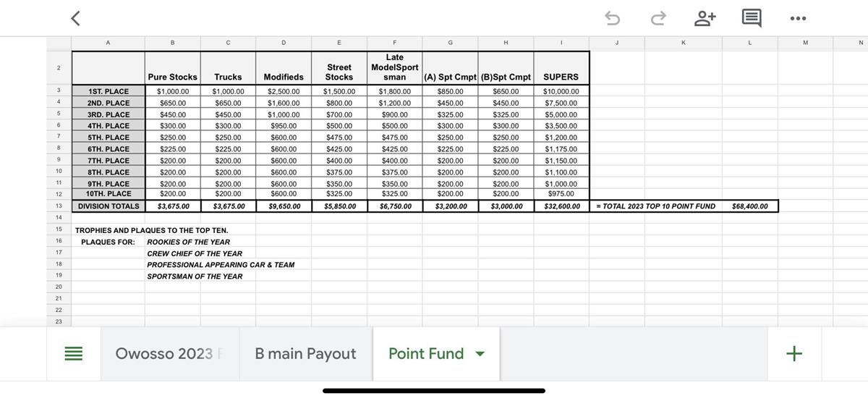Select row 13 header
This screenshot has width=868, height=401.
click(x=59, y=206)
